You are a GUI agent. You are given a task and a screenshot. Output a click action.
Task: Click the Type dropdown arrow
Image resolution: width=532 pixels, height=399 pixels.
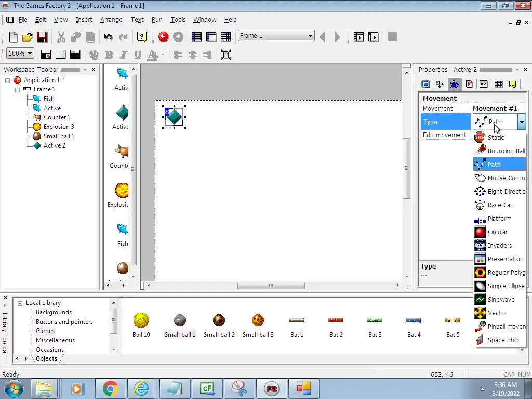click(522, 122)
